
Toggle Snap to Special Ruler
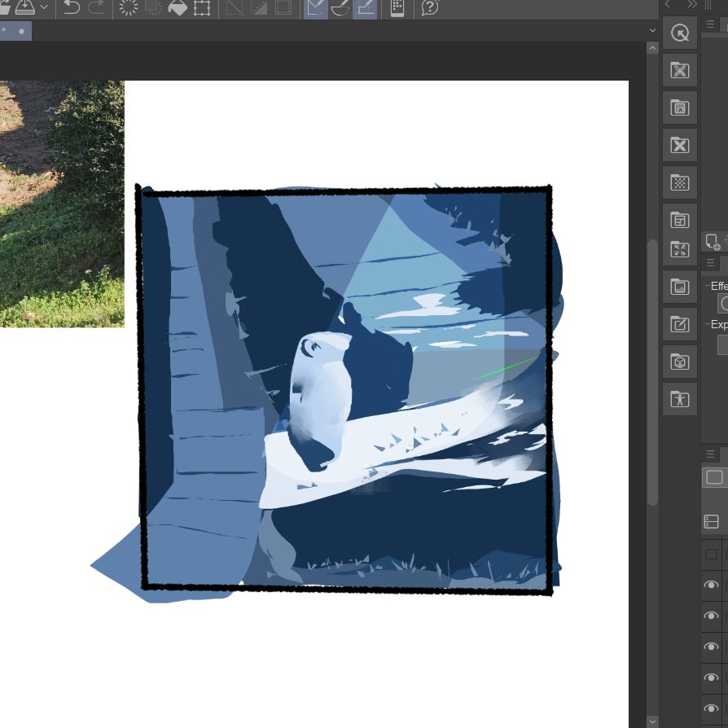[340, 8]
